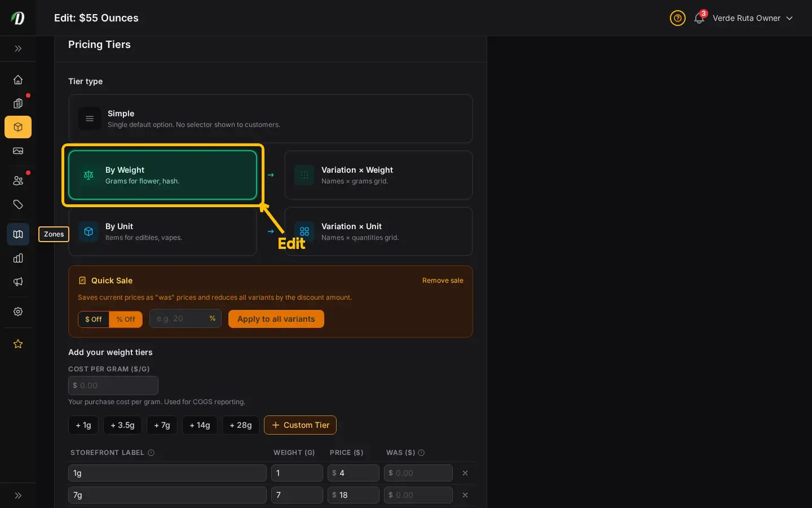Click the star icon in sidebar
Image resolution: width=812 pixels, height=508 pixels.
18,344
